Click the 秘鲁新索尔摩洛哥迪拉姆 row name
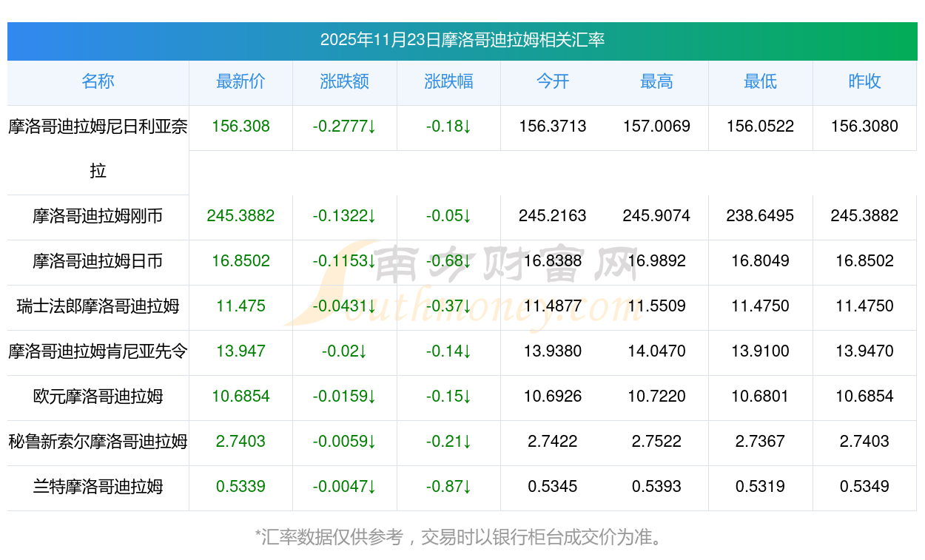 pyautogui.click(x=98, y=442)
